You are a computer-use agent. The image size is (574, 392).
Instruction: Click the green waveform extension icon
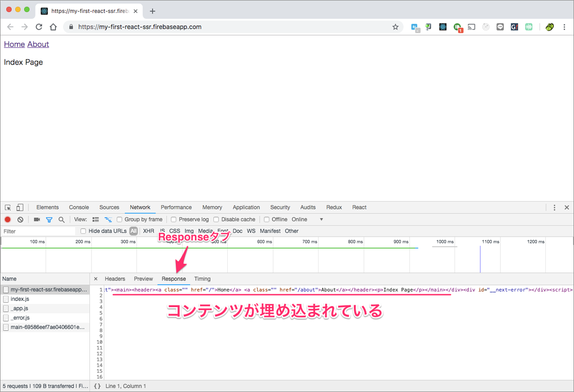click(529, 27)
